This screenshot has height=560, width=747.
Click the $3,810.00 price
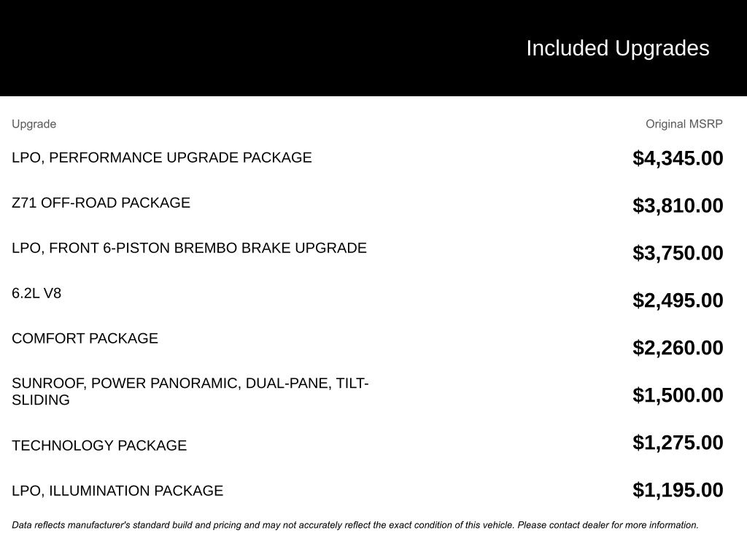(678, 205)
